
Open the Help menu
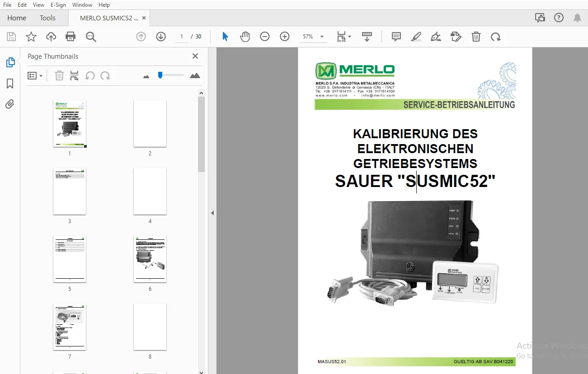point(104,5)
